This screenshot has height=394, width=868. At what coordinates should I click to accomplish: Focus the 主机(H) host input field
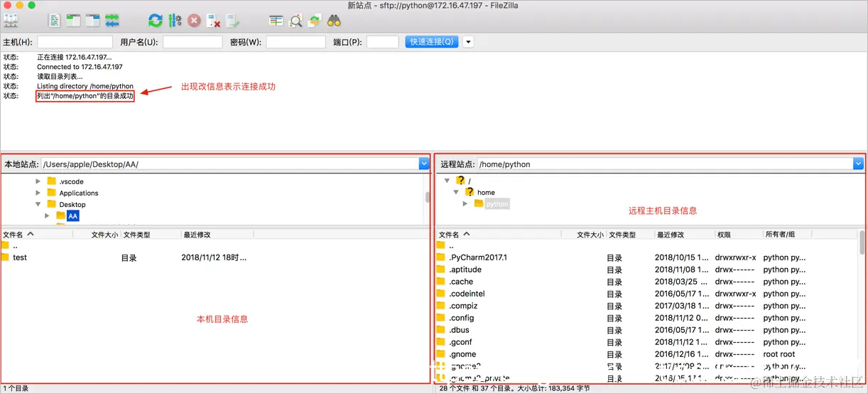pos(75,42)
